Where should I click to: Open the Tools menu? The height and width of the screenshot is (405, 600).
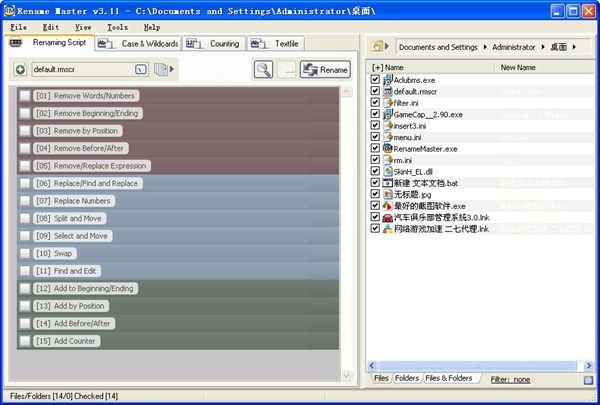point(117,27)
